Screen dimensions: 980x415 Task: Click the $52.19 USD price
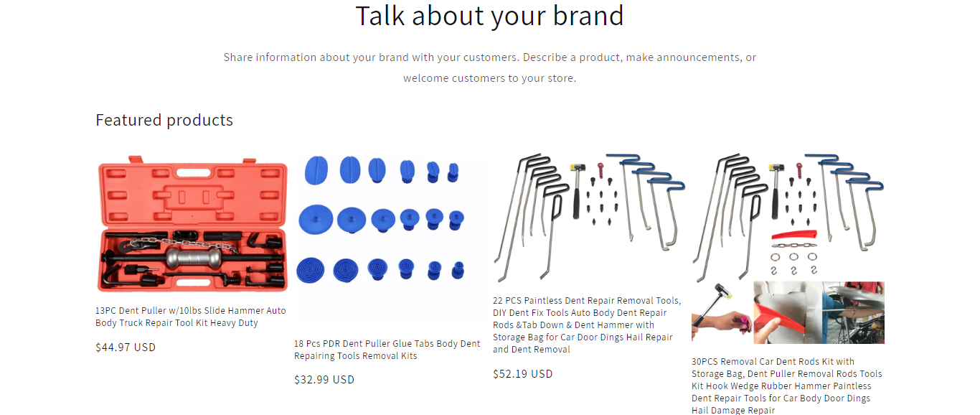click(523, 374)
